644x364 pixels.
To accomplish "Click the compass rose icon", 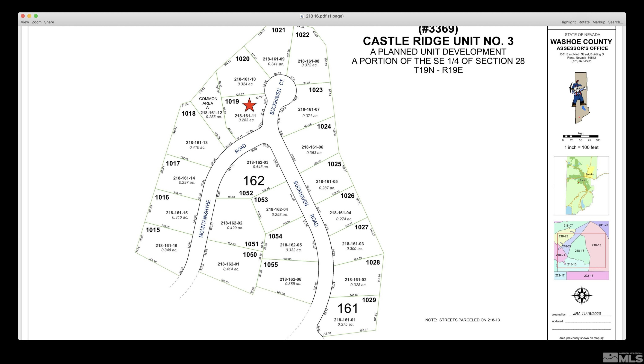I will click(x=582, y=295).
